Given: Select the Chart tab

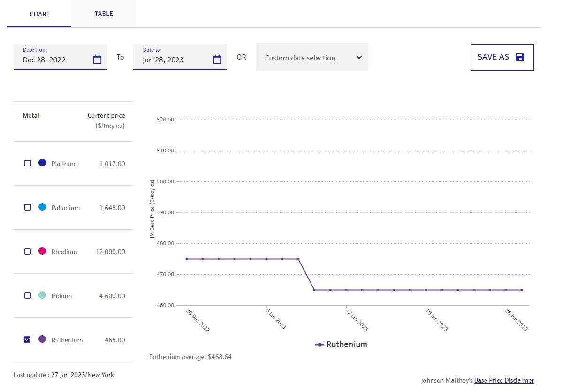Looking at the screenshot, I should click(x=39, y=14).
